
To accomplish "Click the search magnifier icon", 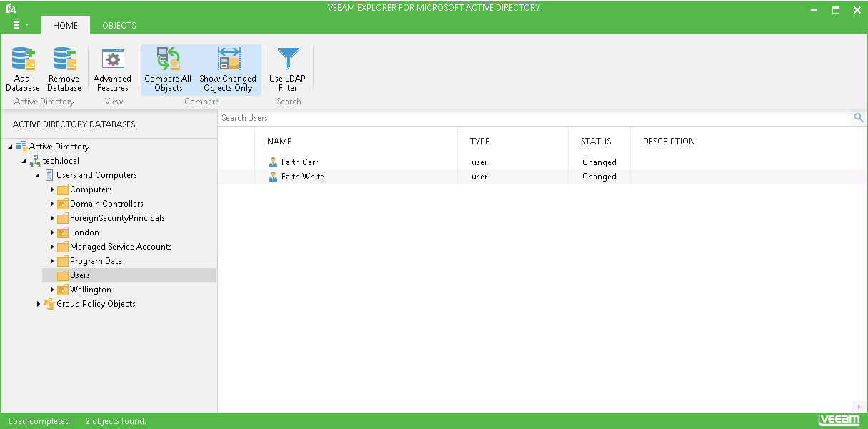I will [x=859, y=118].
